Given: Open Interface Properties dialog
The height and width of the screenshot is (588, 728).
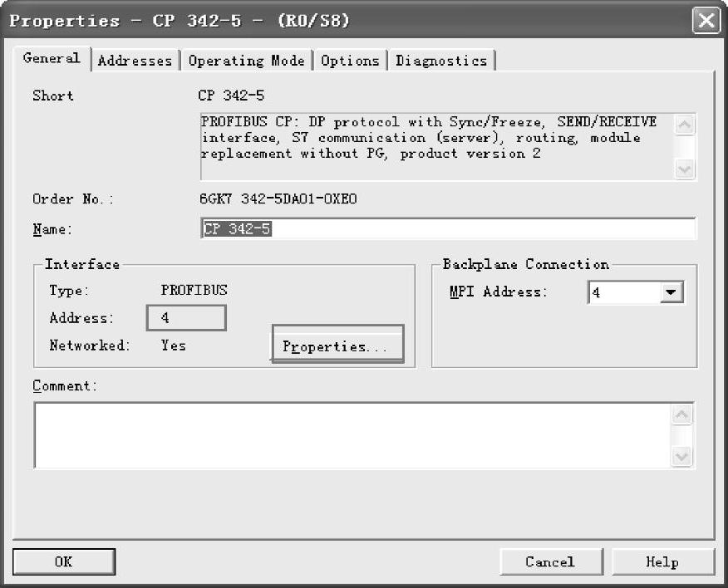Looking at the screenshot, I should [x=337, y=345].
